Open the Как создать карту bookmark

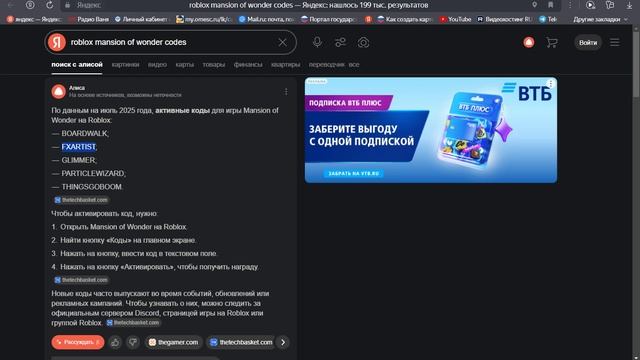tap(404, 19)
